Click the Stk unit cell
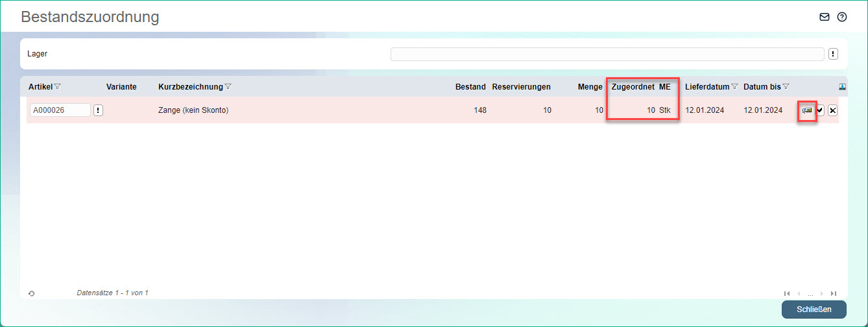The width and height of the screenshot is (868, 327). click(665, 110)
